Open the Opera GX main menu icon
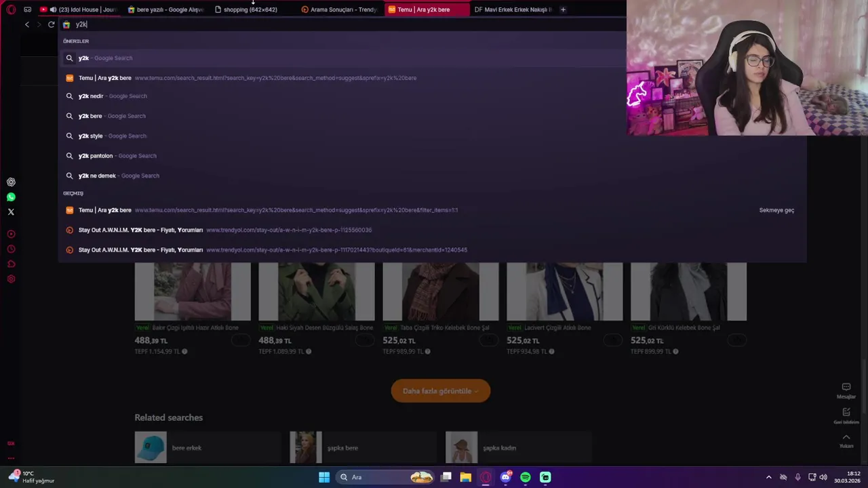 [x=11, y=9]
